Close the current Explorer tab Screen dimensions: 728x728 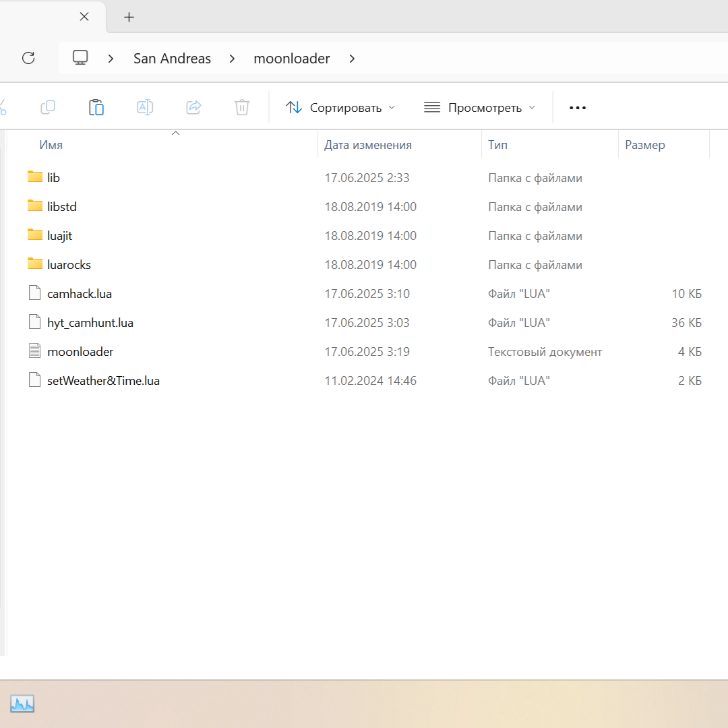[x=84, y=17]
